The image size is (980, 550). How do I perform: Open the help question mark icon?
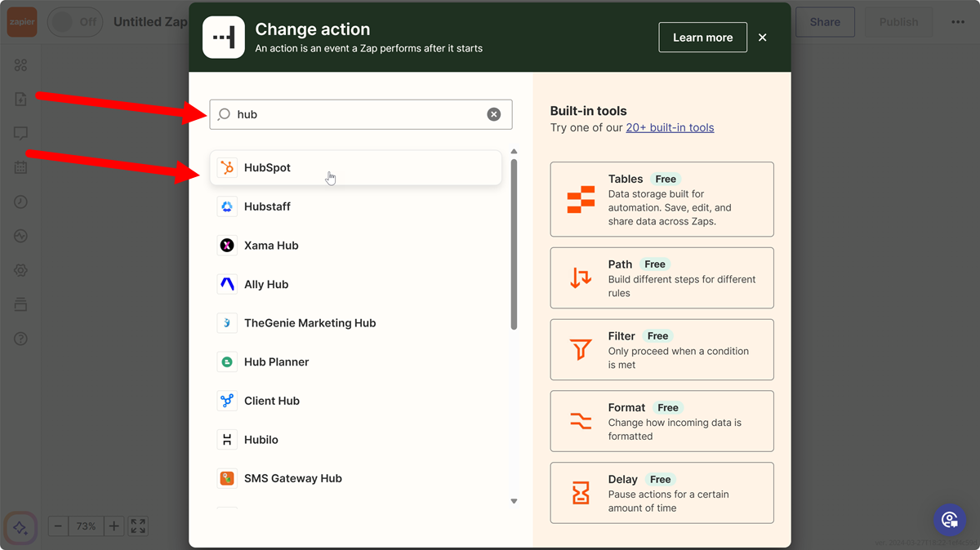[20, 338]
